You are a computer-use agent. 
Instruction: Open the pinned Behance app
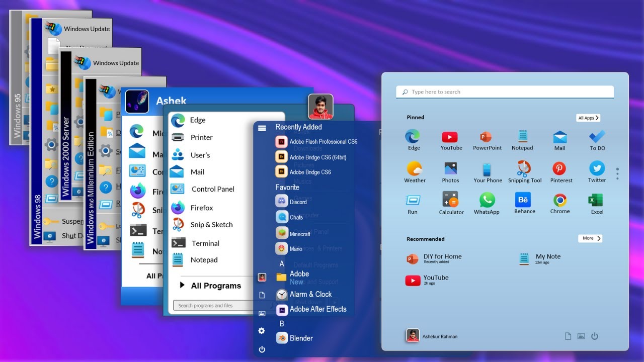click(524, 204)
